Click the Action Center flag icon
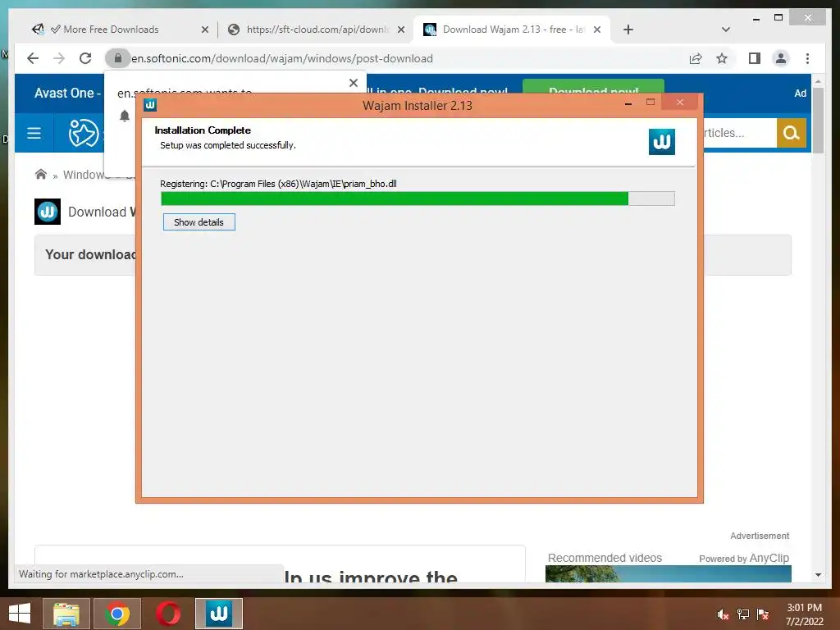The height and width of the screenshot is (630, 840). (762, 614)
